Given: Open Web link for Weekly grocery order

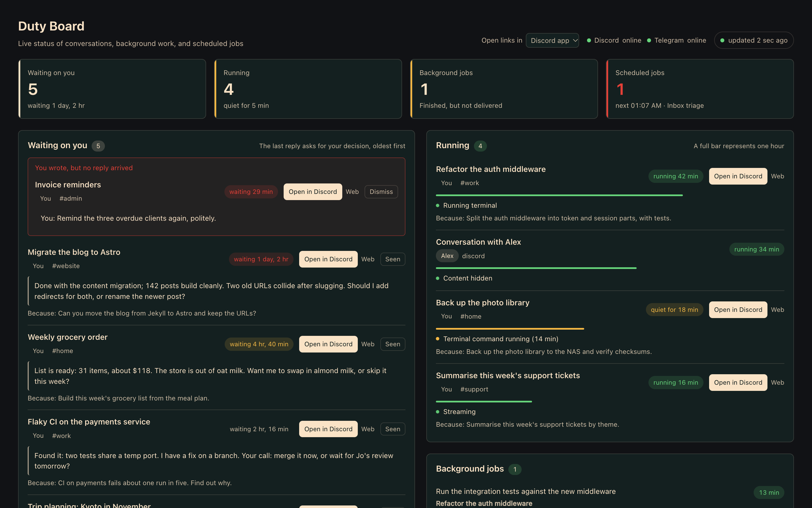Looking at the screenshot, I should coord(368,344).
